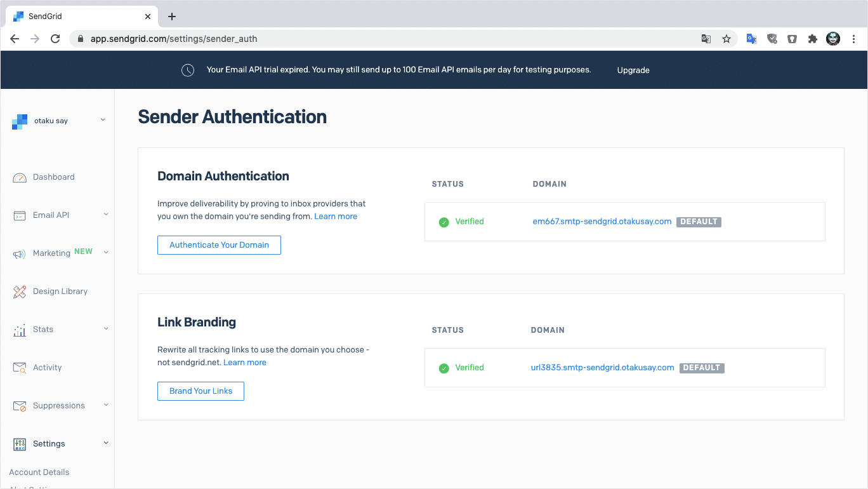Go back with browser back arrow
Screen dimensions: 868x489
(15, 39)
